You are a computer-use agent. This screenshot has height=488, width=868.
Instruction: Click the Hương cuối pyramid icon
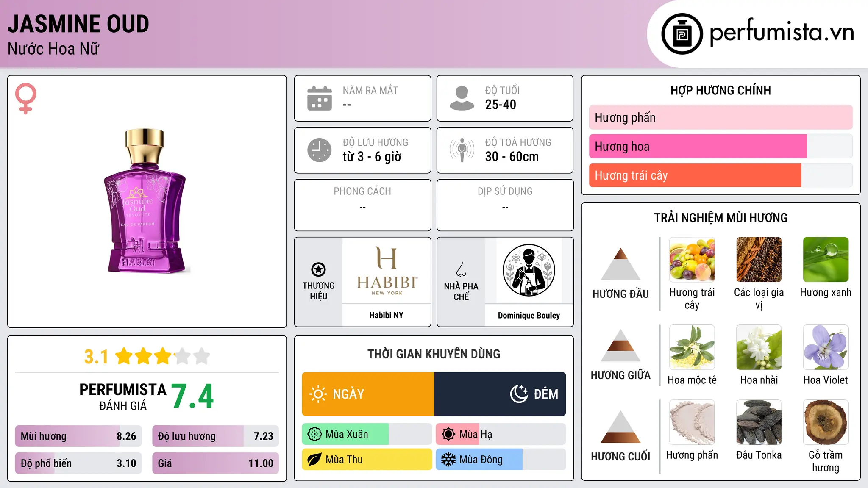tap(620, 427)
